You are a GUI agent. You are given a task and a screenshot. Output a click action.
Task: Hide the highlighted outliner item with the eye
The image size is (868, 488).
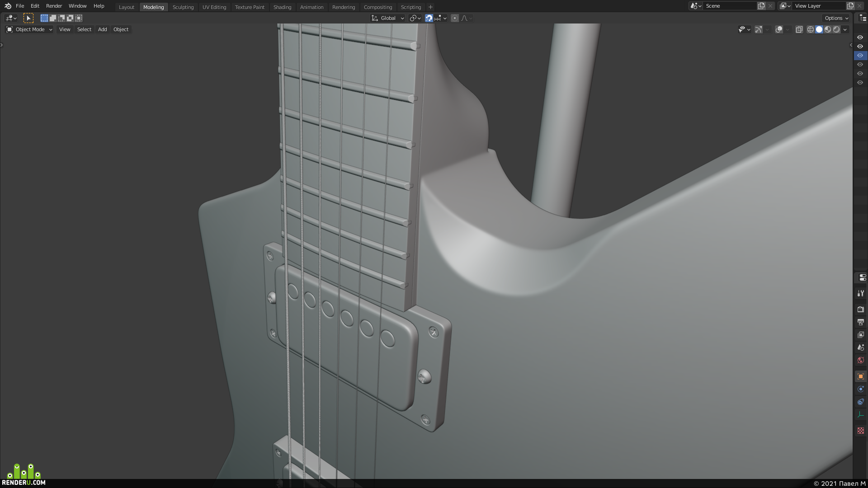pyautogui.click(x=860, y=56)
